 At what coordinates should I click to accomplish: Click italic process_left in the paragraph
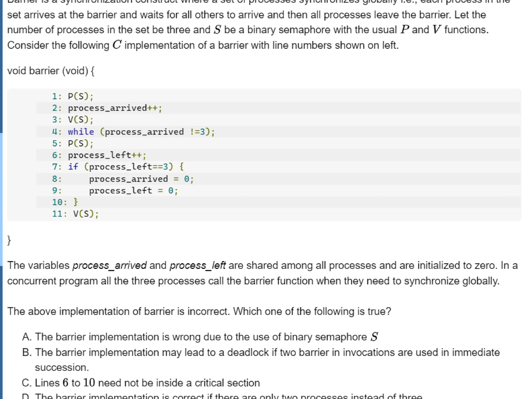coord(197,265)
